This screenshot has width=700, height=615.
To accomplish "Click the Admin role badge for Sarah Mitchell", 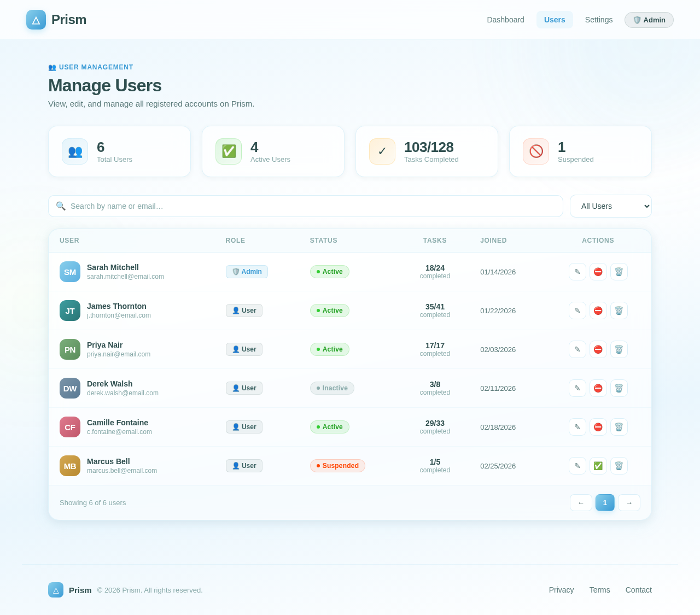I will pos(247,272).
